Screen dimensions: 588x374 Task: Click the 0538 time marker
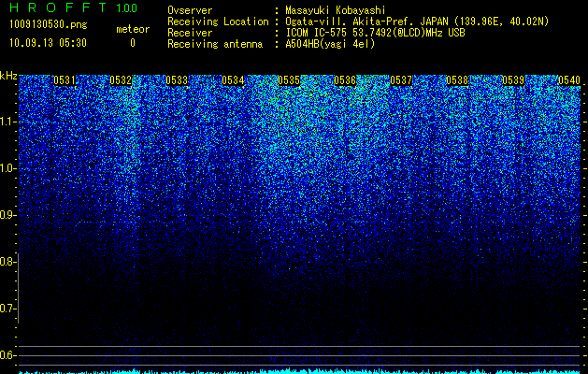457,80
